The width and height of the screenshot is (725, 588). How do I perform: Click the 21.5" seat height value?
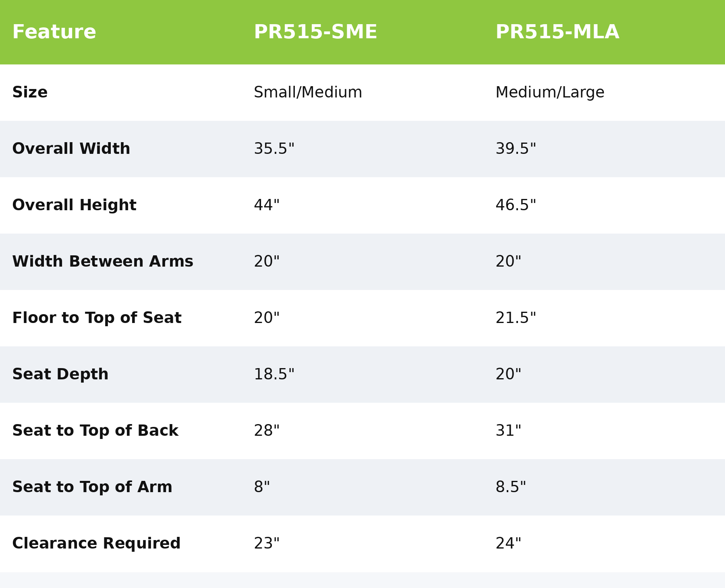[x=516, y=318]
